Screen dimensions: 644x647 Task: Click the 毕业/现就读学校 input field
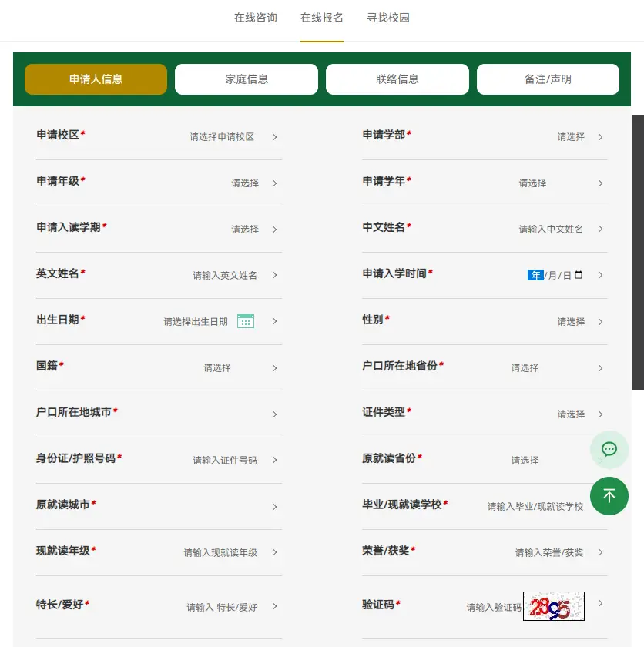point(535,507)
